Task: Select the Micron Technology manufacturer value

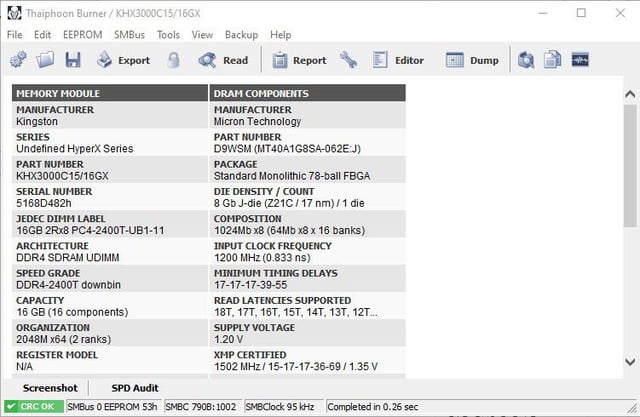Action: coord(258,122)
